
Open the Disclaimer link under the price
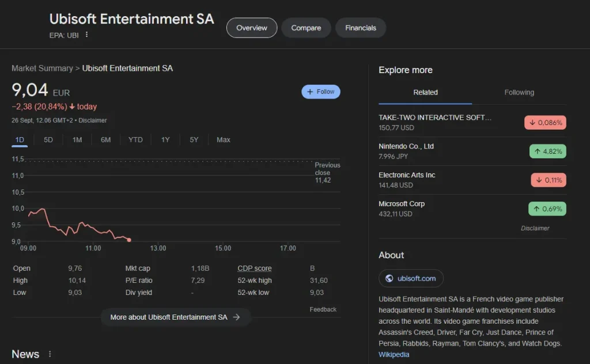[93, 120]
